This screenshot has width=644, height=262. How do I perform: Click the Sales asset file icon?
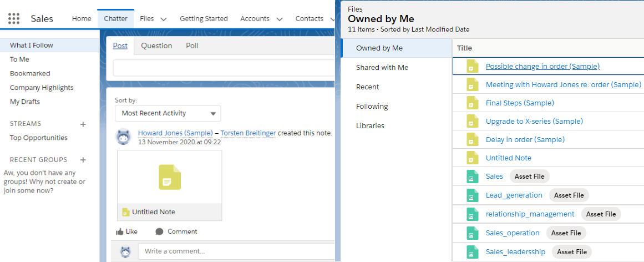coord(473,177)
